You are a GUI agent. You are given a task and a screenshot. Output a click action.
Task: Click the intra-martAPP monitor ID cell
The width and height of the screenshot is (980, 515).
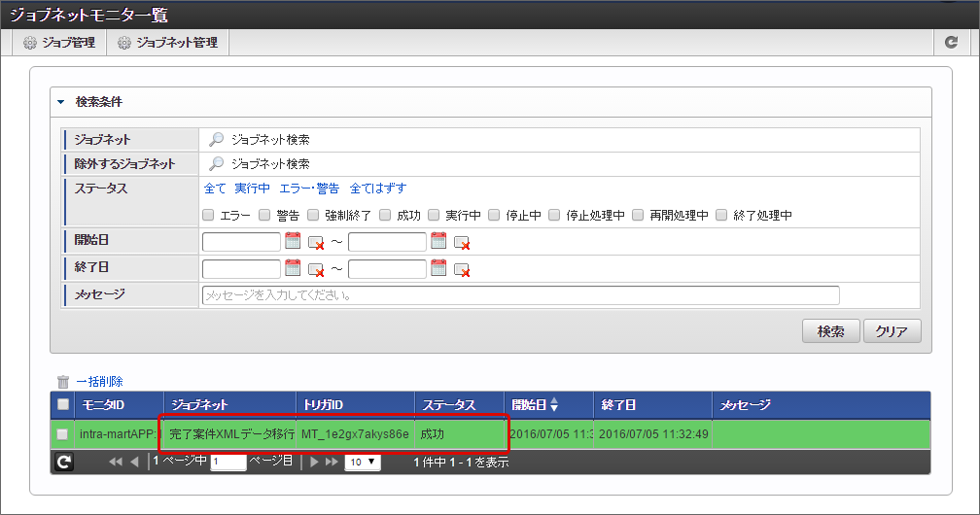[x=120, y=433]
